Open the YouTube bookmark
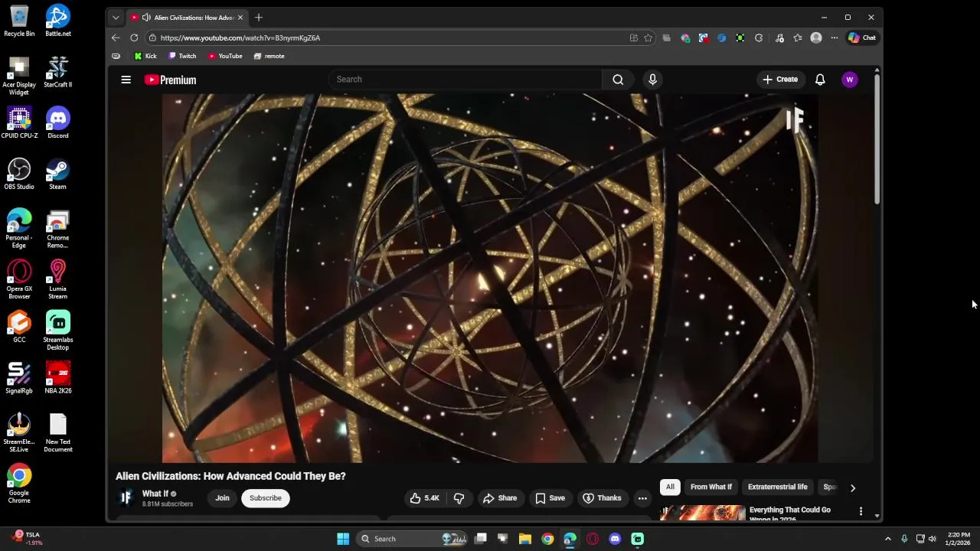 [x=225, y=56]
